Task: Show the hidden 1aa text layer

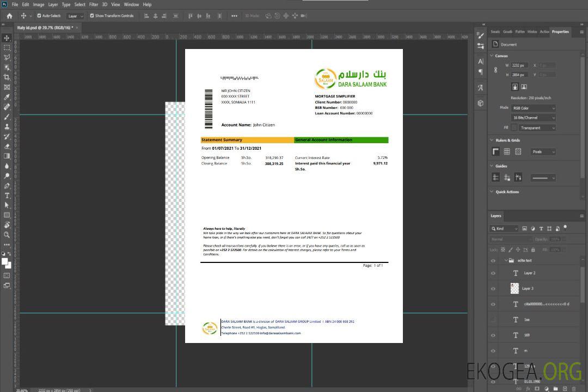Action: click(493, 320)
